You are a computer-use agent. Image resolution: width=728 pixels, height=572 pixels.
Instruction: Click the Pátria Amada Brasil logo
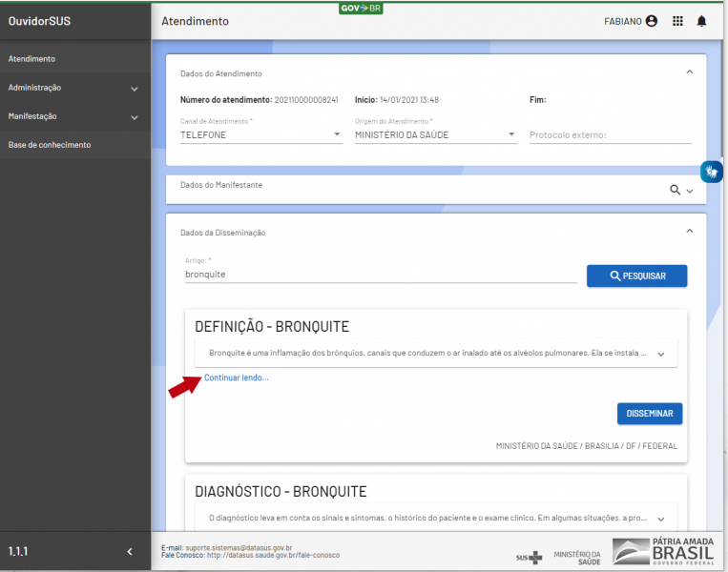tap(665, 552)
